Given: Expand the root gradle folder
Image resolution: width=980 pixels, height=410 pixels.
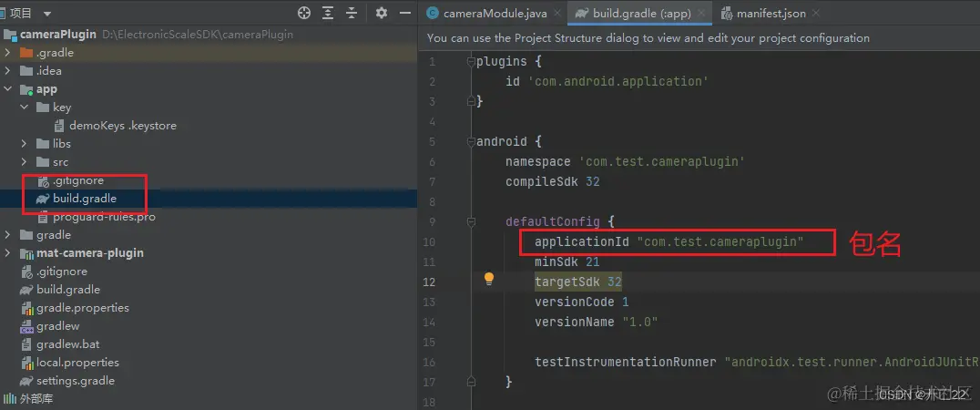Looking at the screenshot, I should [x=7, y=235].
